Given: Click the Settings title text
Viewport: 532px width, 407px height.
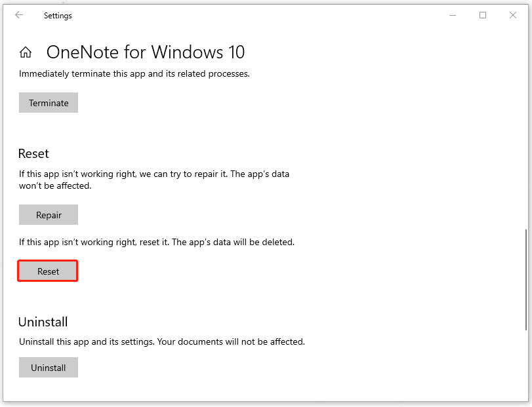Looking at the screenshot, I should pyautogui.click(x=58, y=15).
